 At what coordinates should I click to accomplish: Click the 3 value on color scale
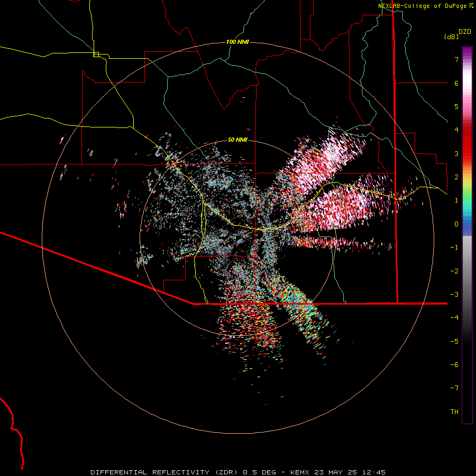coord(456,153)
